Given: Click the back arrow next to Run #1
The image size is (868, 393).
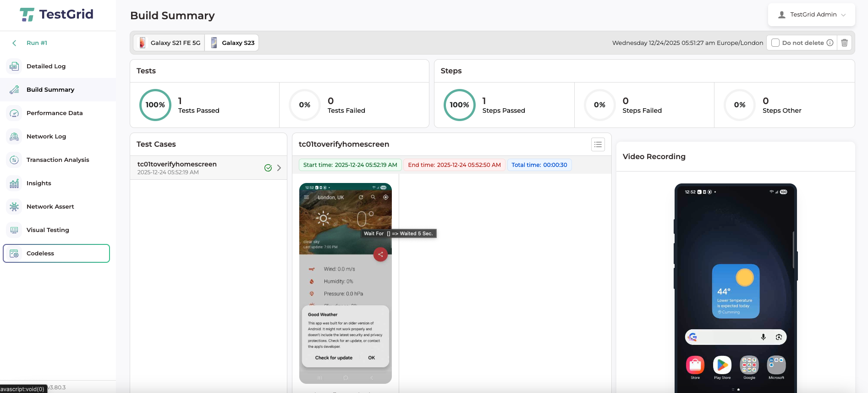Looking at the screenshot, I should pos(14,43).
